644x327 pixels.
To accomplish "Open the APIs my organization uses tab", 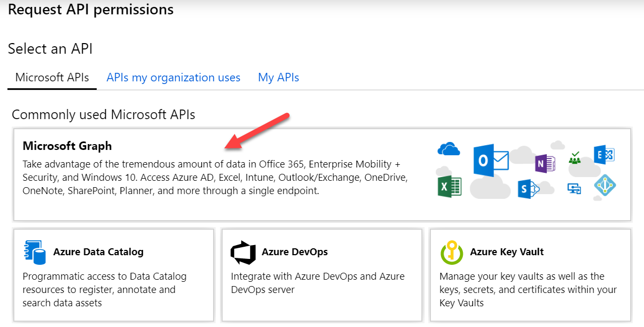I will point(173,78).
